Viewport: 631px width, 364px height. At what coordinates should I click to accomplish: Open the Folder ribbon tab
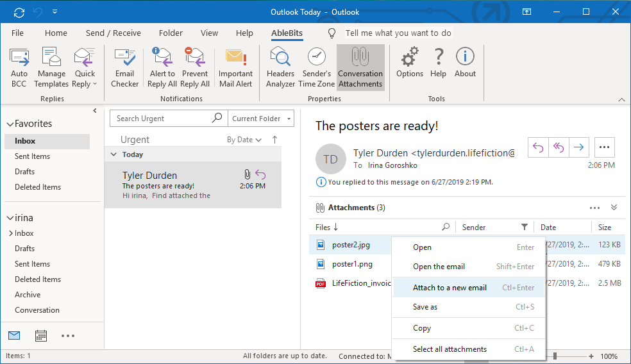pyautogui.click(x=171, y=33)
